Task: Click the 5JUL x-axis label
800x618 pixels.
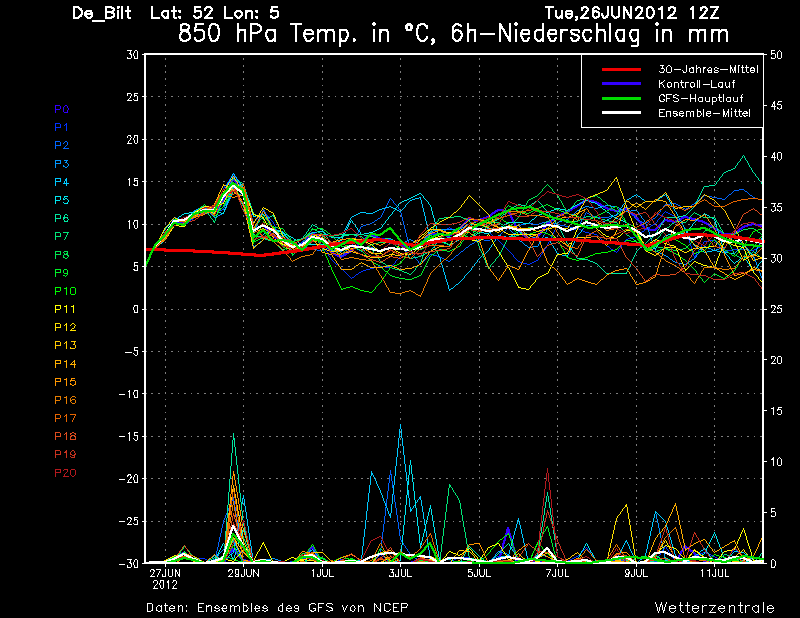Action: (x=479, y=573)
